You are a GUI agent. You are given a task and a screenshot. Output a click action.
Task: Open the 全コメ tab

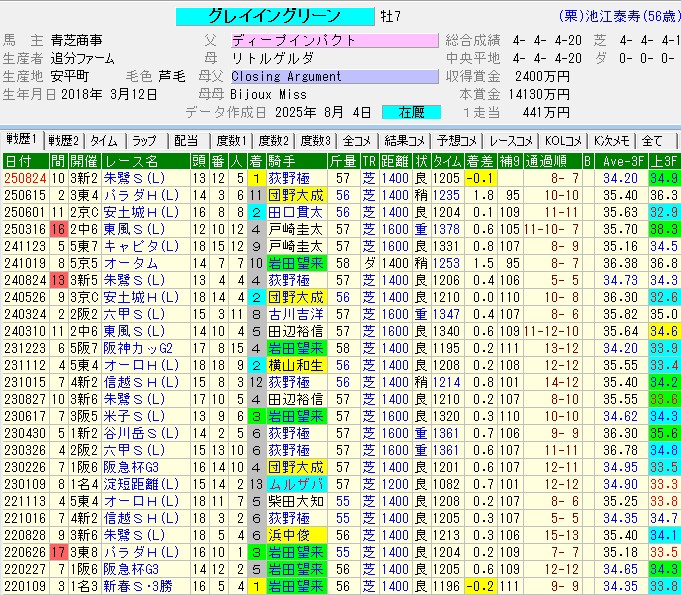coord(357,140)
